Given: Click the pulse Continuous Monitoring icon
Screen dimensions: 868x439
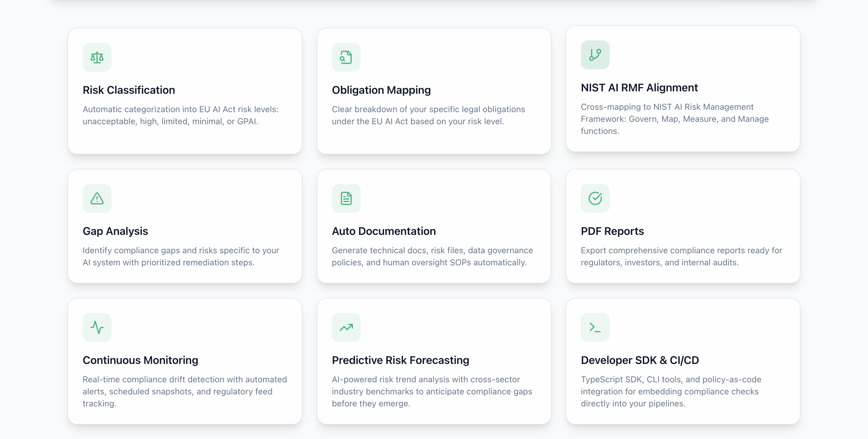Looking at the screenshot, I should 97,327.
